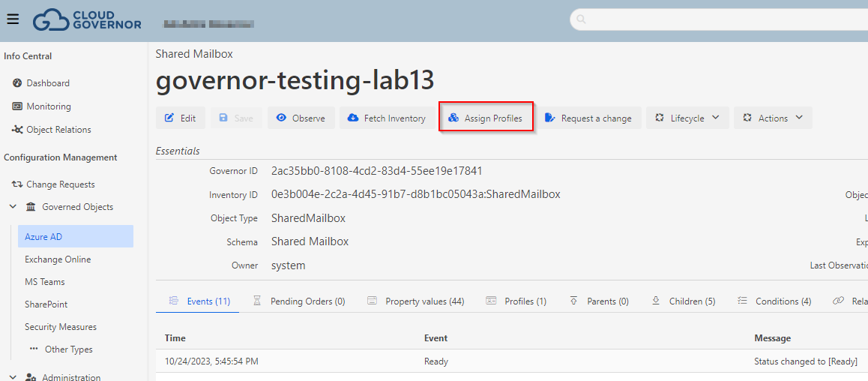Click the Monitoring panel icon

point(16,106)
